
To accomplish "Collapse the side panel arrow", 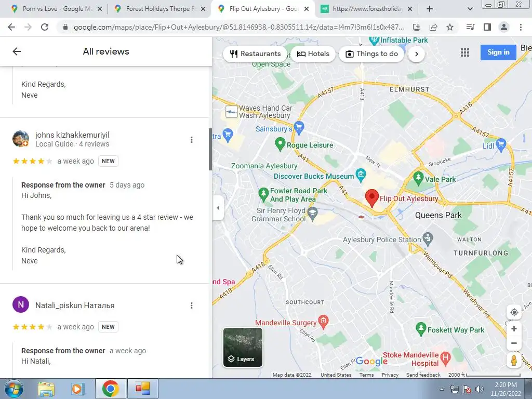I will pos(218,208).
